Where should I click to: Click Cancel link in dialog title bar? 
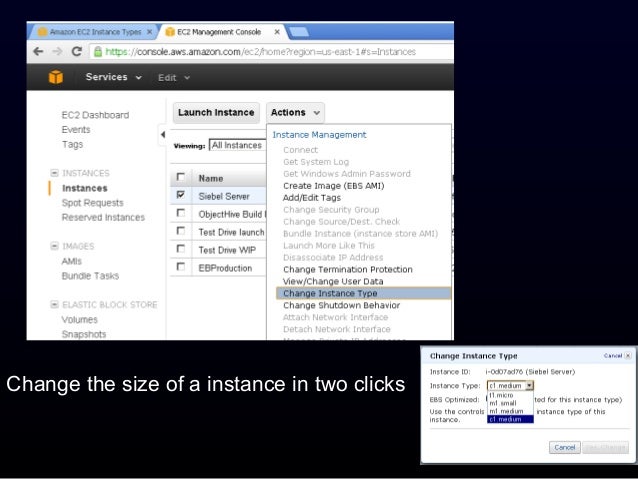613,356
